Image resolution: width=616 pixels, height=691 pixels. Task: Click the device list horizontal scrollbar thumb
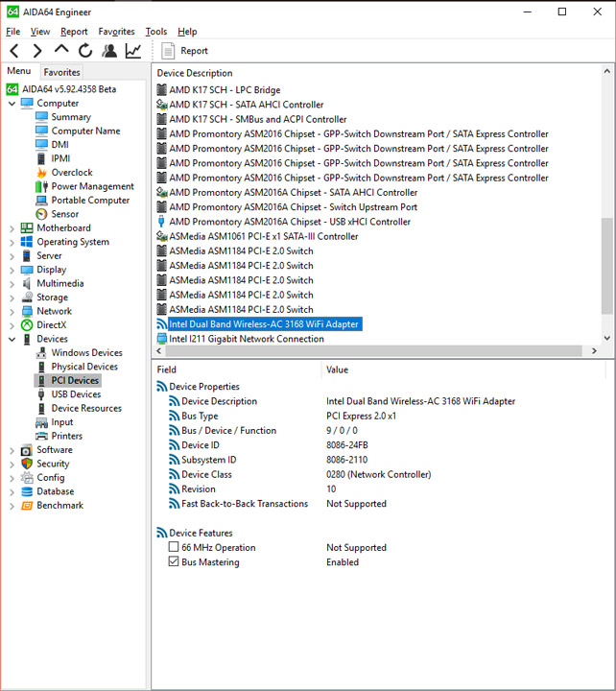coord(373,351)
